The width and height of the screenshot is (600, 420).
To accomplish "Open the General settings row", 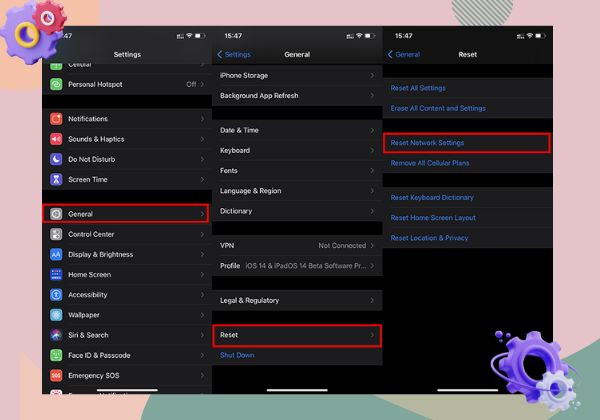I will (126, 214).
